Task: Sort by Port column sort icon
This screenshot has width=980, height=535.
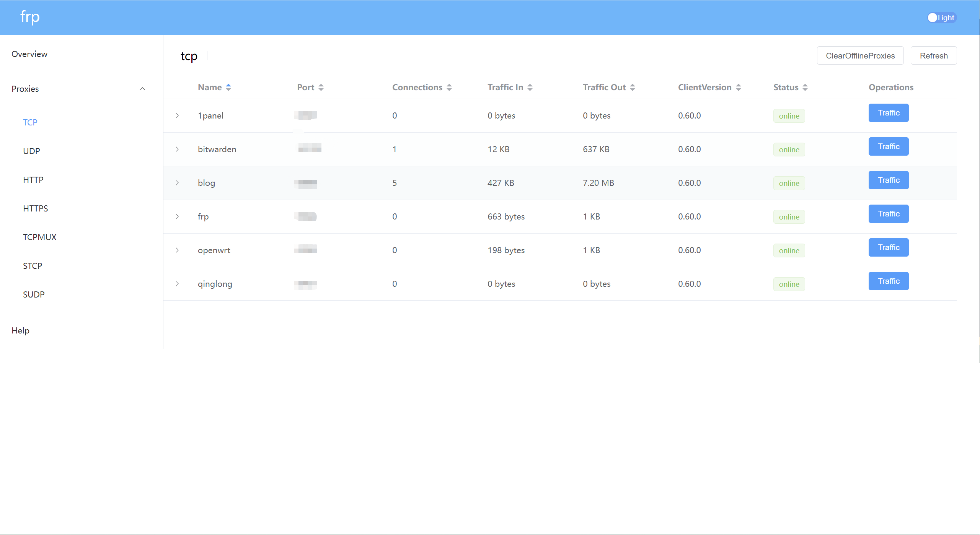Action: 321,88
